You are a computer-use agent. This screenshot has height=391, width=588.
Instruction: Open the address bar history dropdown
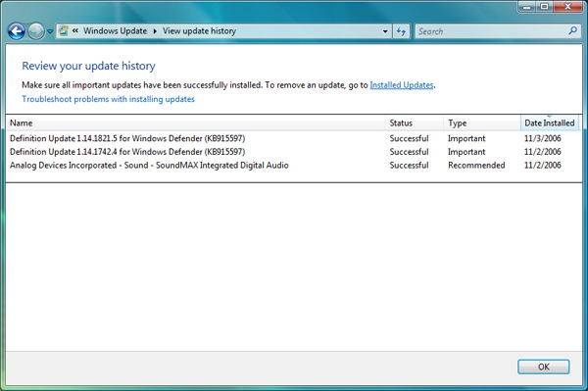385,31
